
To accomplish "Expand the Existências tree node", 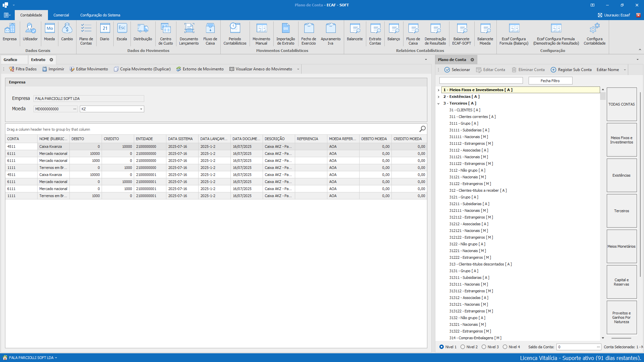I will 438,97.
